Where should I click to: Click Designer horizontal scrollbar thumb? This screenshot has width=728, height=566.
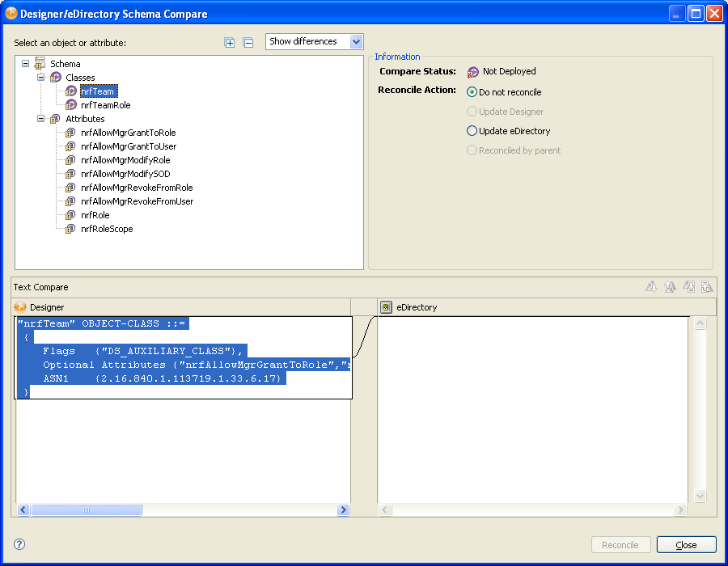(87, 510)
